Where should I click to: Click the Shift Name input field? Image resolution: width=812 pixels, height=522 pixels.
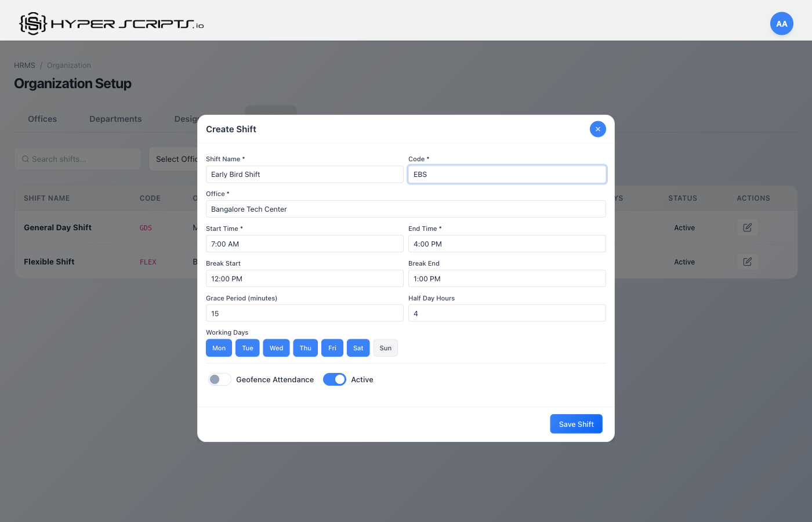304,175
